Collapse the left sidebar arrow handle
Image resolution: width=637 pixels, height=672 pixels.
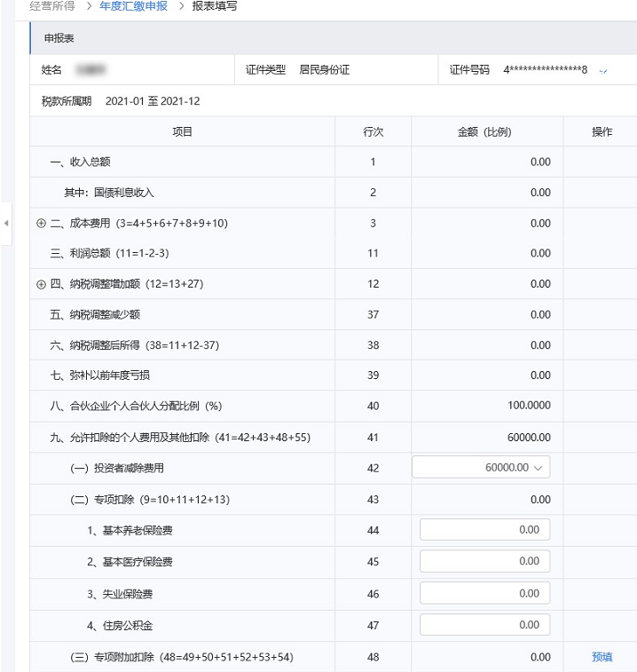pyautogui.click(x=6, y=224)
